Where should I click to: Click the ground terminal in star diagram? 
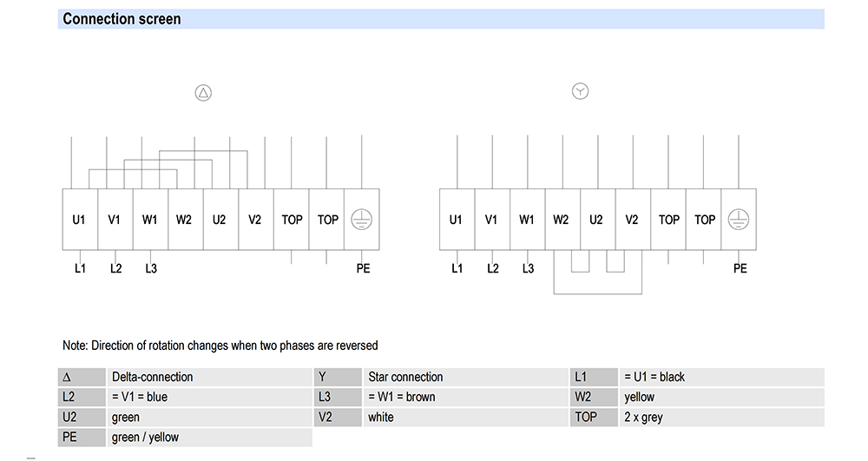click(739, 220)
